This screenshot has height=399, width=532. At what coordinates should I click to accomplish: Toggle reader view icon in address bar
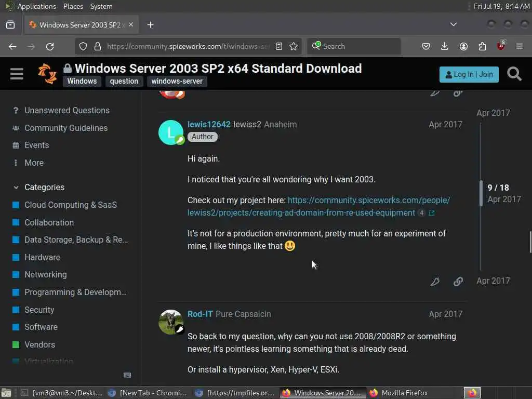[279, 46]
